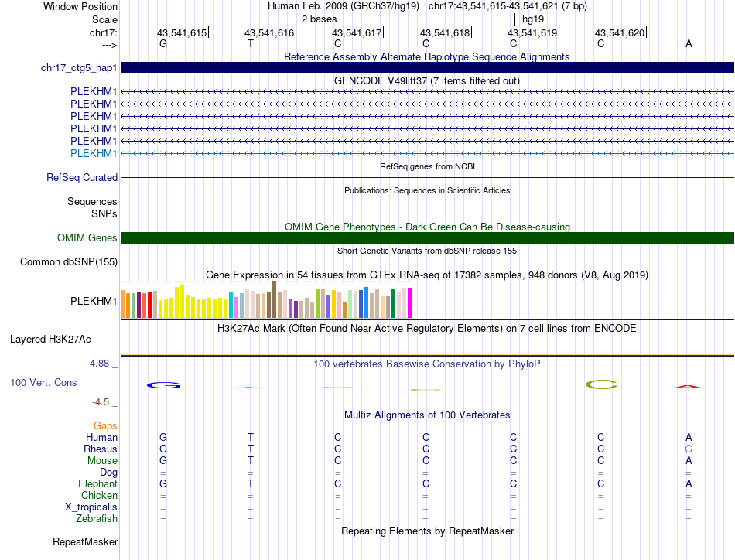Click the 2 bases scale bar
Screen dimensions: 735x560
click(x=428, y=19)
